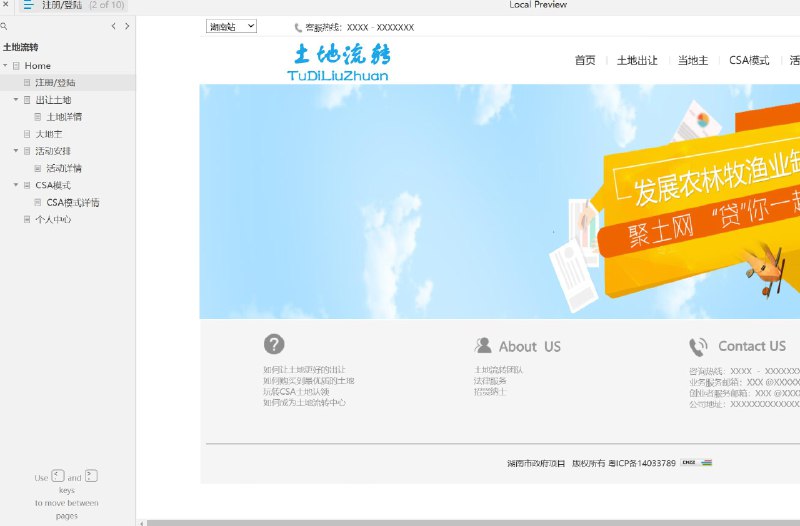
Task: Click page icon beside 土地详情
Action: point(38,117)
